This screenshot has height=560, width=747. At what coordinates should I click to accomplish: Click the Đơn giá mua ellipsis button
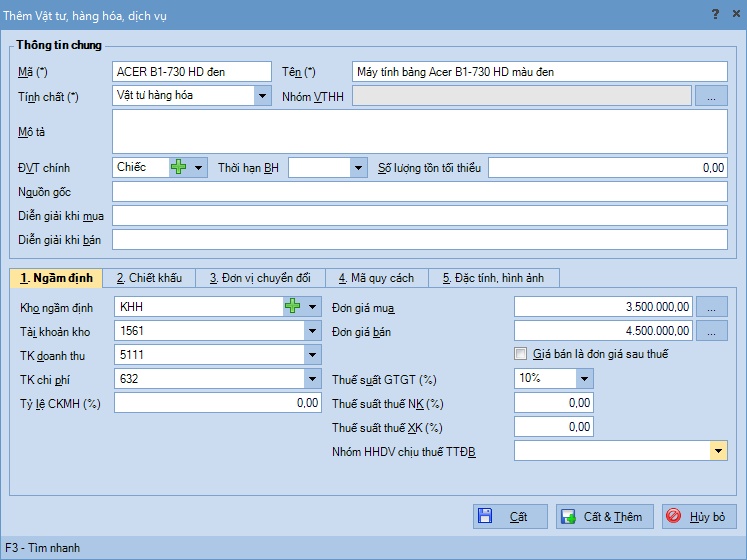(x=712, y=307)
